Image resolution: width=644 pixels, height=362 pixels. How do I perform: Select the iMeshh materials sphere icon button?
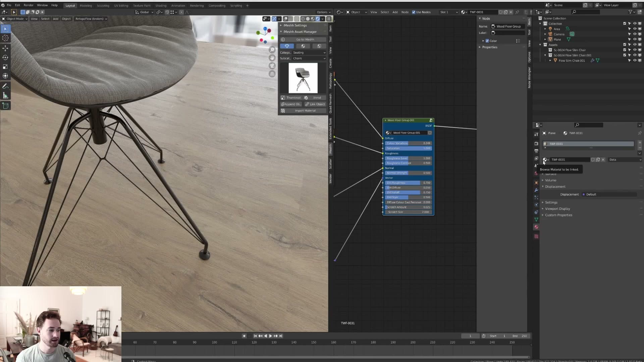(303, 46)
